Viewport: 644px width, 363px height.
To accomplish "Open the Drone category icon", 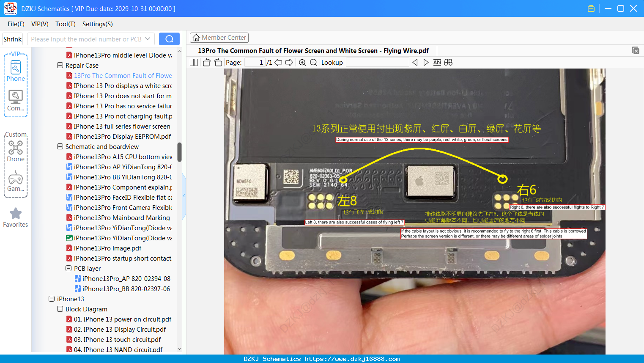I will (x=16, y=151).
